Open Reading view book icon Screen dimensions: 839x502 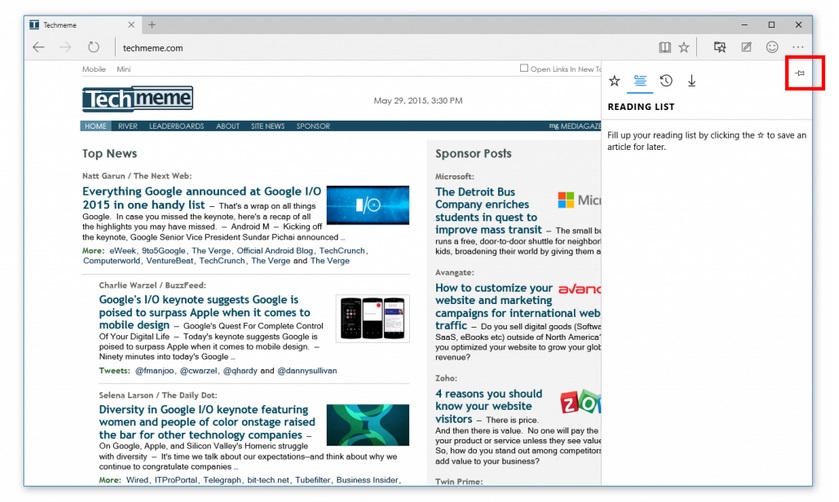(665, 48)
